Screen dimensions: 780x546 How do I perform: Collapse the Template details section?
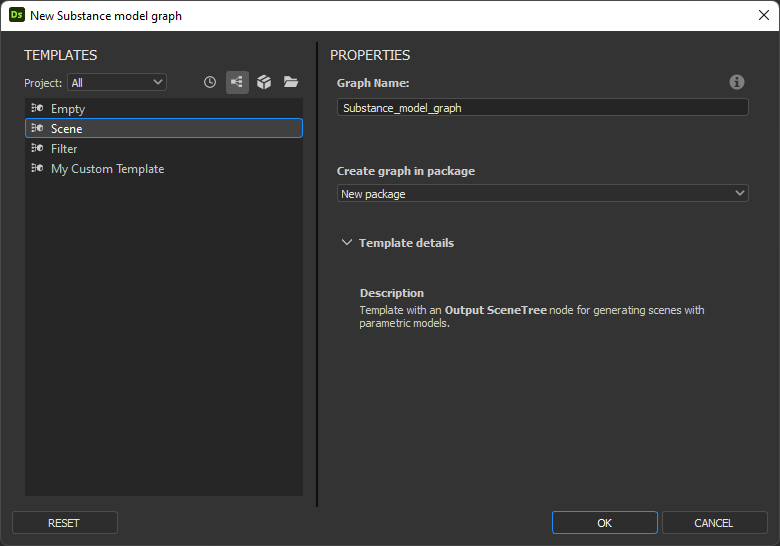[347, 243]
